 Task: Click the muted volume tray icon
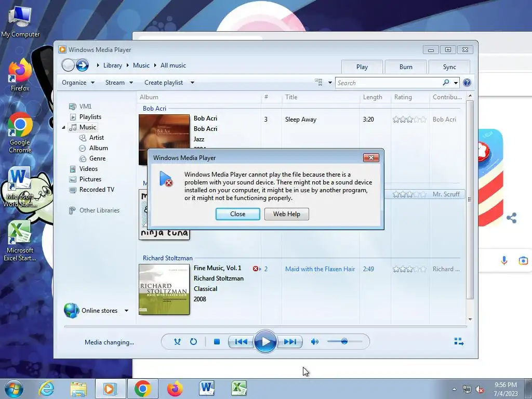480,390
